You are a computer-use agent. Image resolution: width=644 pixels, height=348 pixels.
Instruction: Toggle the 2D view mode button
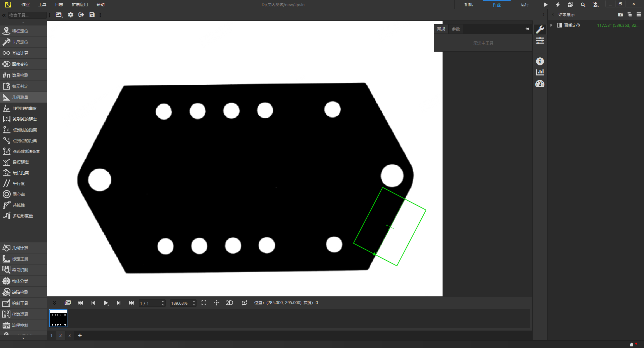tap(229, 303)
